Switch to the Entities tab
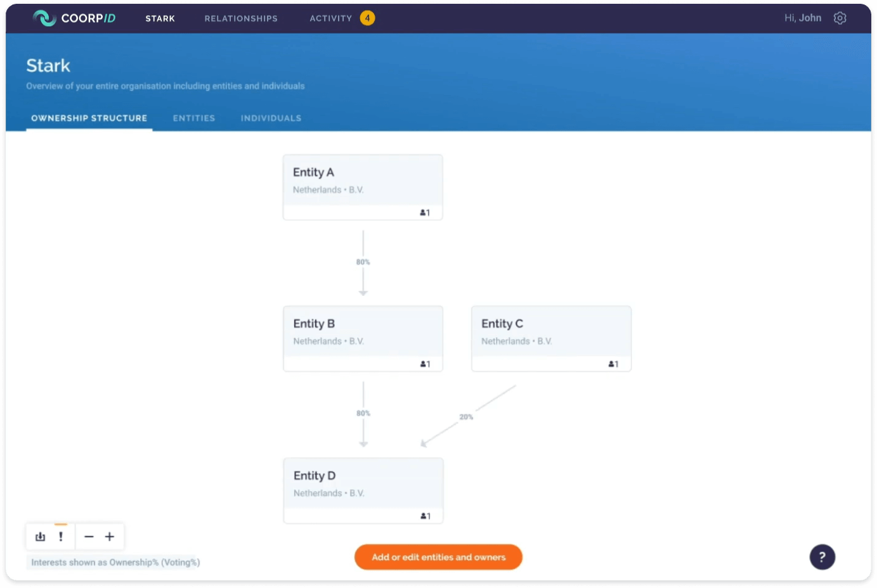This screenshot has width=877, height=588. [193, 118]
